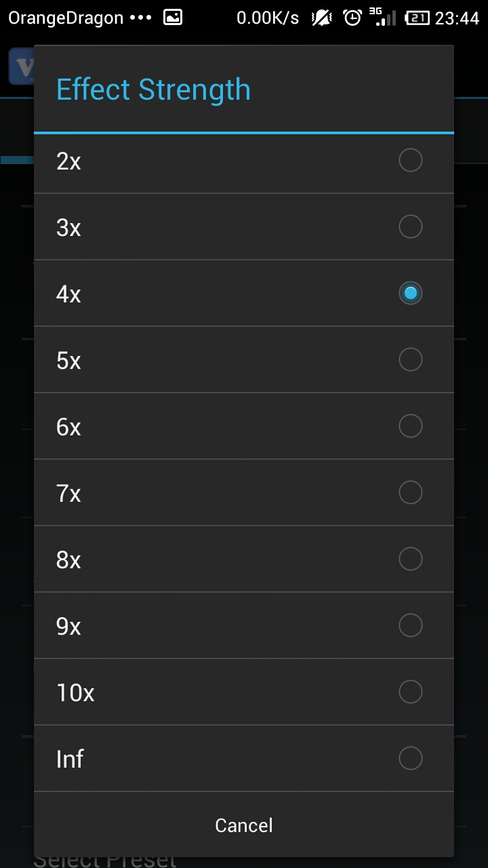Image resolution: width=488 pixels, height=868 pixels.
Task: Select the 2x radio button
Action: pyautogui.click(x=410, y=161)
